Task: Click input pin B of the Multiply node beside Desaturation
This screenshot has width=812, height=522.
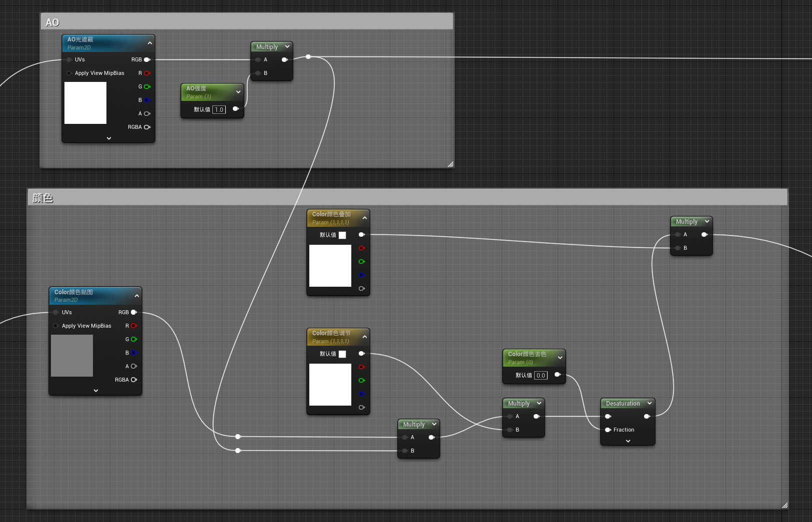Action: pyautogui.click(x=510, y=430)
